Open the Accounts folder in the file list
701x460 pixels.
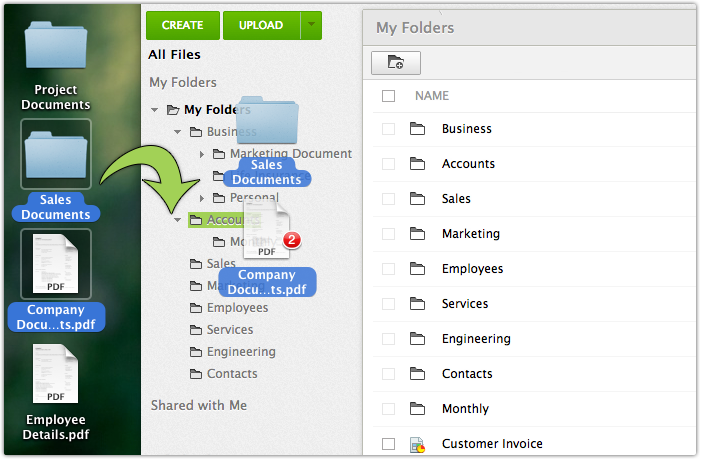[x=468, y=164]
